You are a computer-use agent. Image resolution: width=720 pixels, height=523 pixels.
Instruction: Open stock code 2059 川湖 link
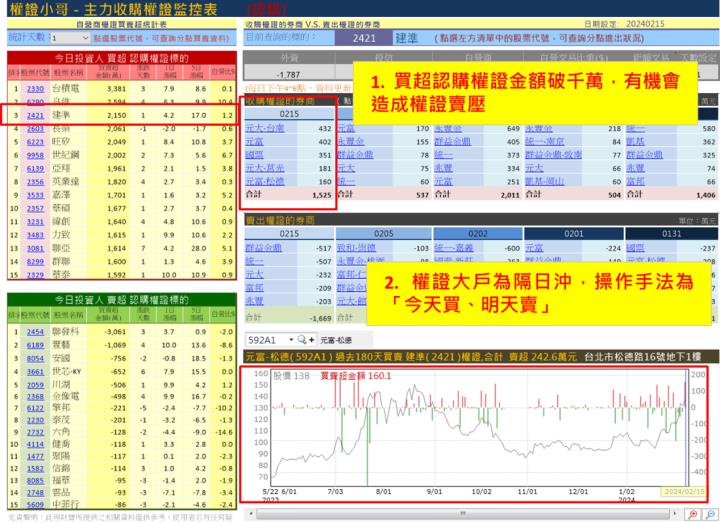tap(35, 385)
